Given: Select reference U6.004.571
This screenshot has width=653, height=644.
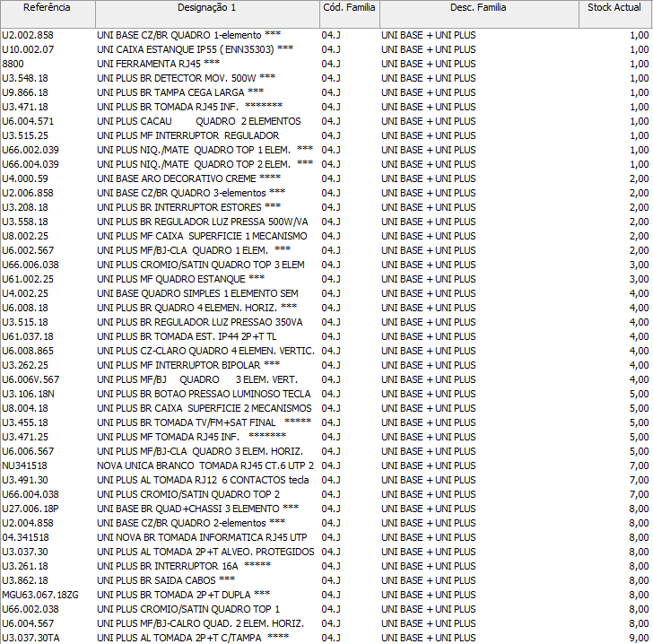Looking at the screenshot, I should tap(28, 122).
